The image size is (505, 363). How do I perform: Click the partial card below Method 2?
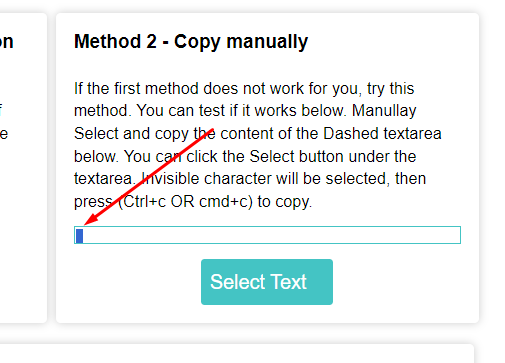pos(237,353)
